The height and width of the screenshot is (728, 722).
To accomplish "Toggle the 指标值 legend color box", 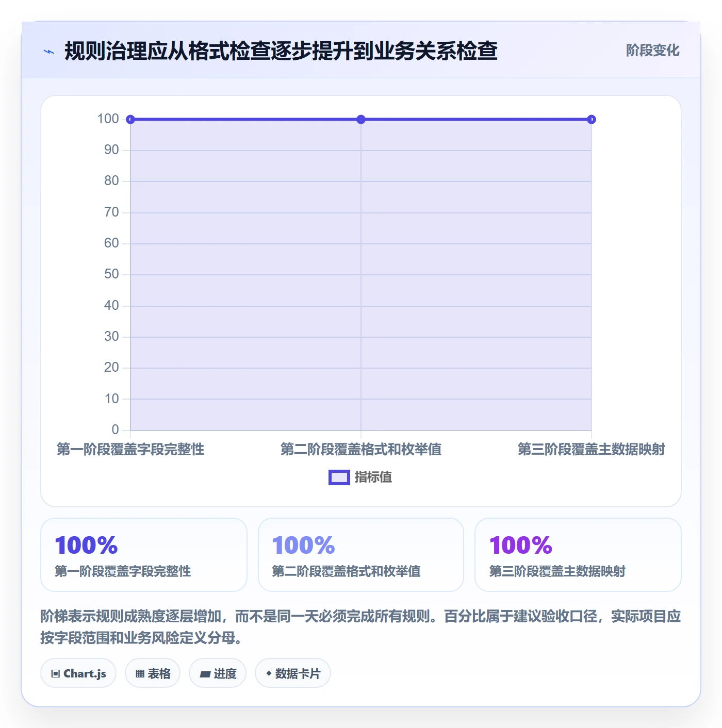I will coord(339,477).
